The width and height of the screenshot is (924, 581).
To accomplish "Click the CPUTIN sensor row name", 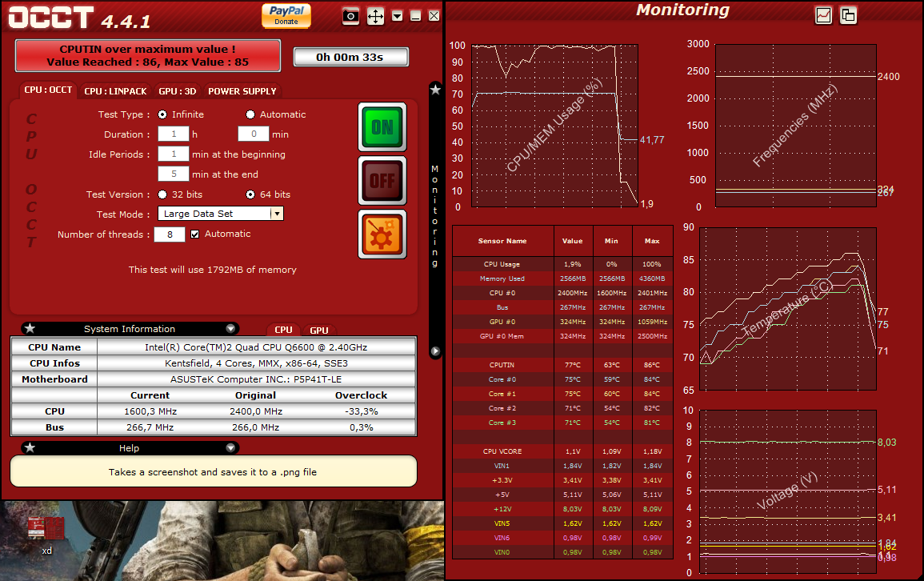I will click(x=502, y=366).
